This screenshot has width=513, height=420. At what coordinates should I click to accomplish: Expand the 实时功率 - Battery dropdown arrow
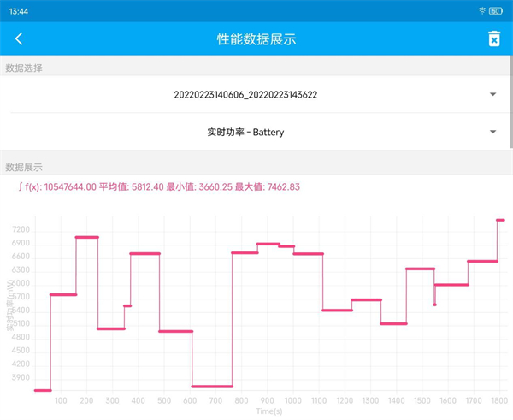(492, 132)
